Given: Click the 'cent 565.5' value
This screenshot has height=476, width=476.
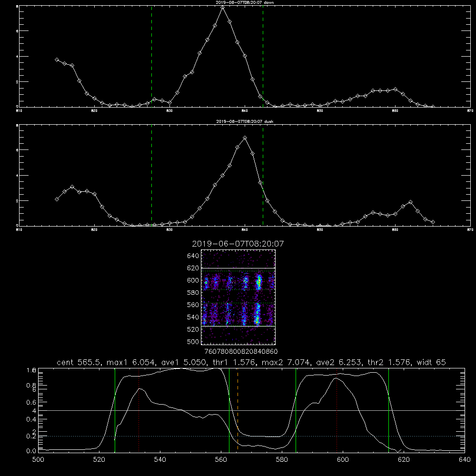Looking at the screenshot, I should point(79,362).
